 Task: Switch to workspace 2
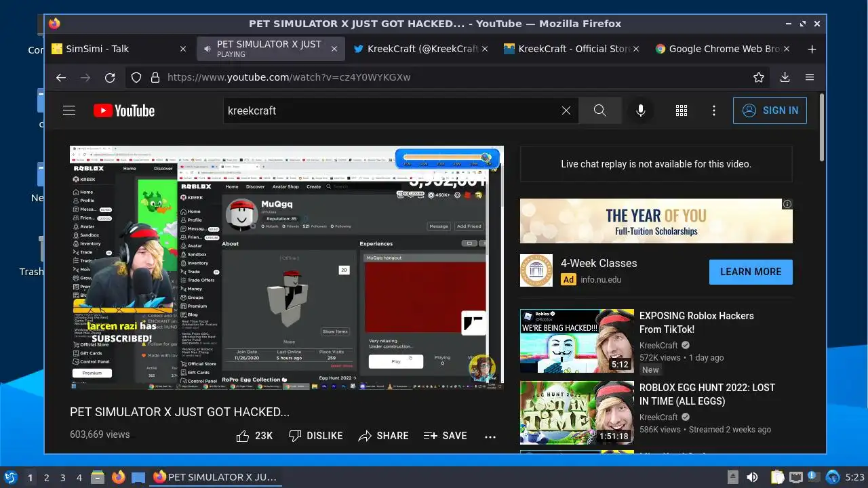[46, 478]
